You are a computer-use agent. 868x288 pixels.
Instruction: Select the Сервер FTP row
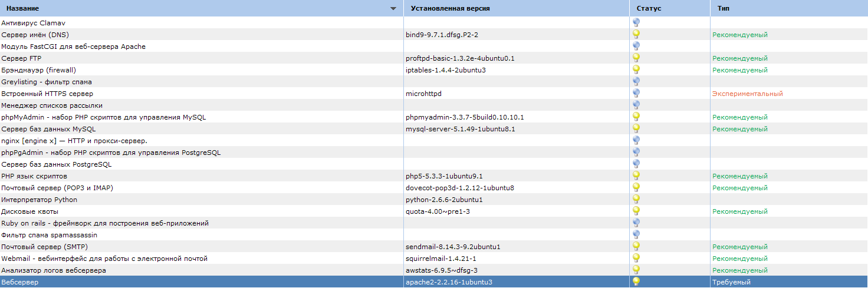[x=434, y=58]
